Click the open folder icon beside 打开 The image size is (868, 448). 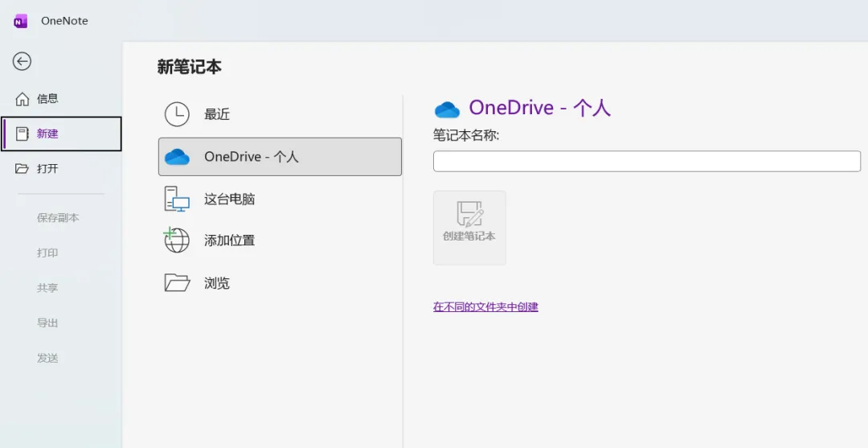23,169
